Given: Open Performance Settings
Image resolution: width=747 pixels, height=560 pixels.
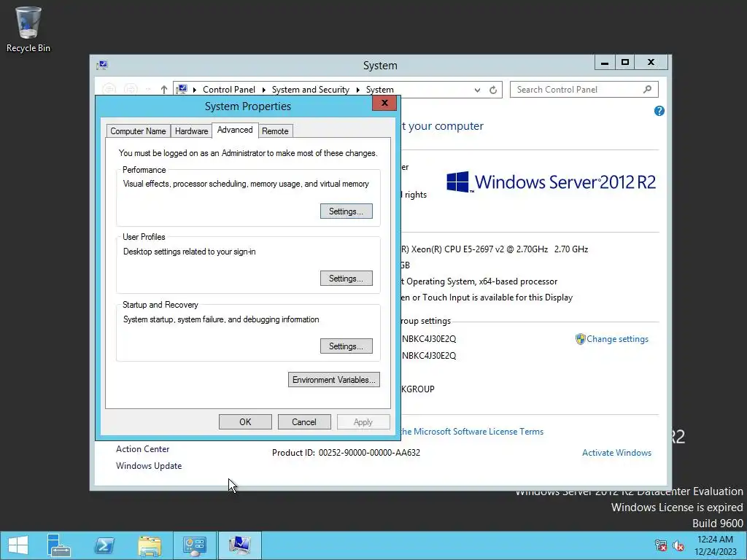Looking at the screenshot, I should click(x=347, y=211).
